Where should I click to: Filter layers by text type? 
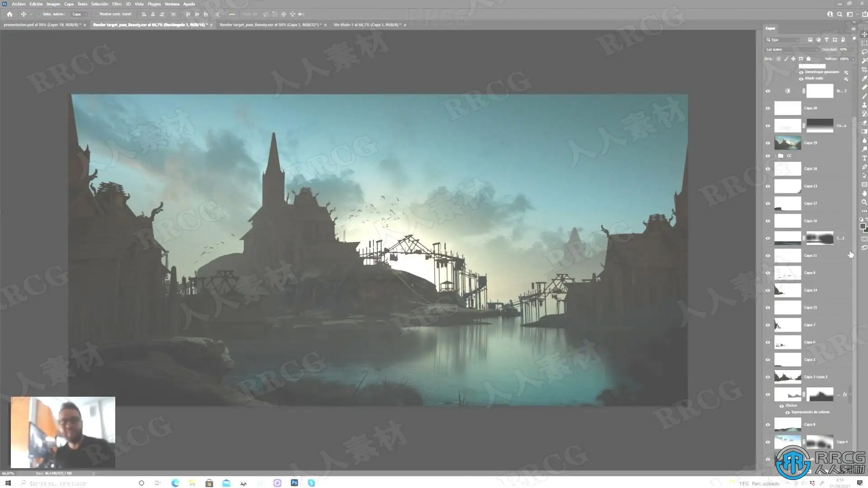pos(826,40)
